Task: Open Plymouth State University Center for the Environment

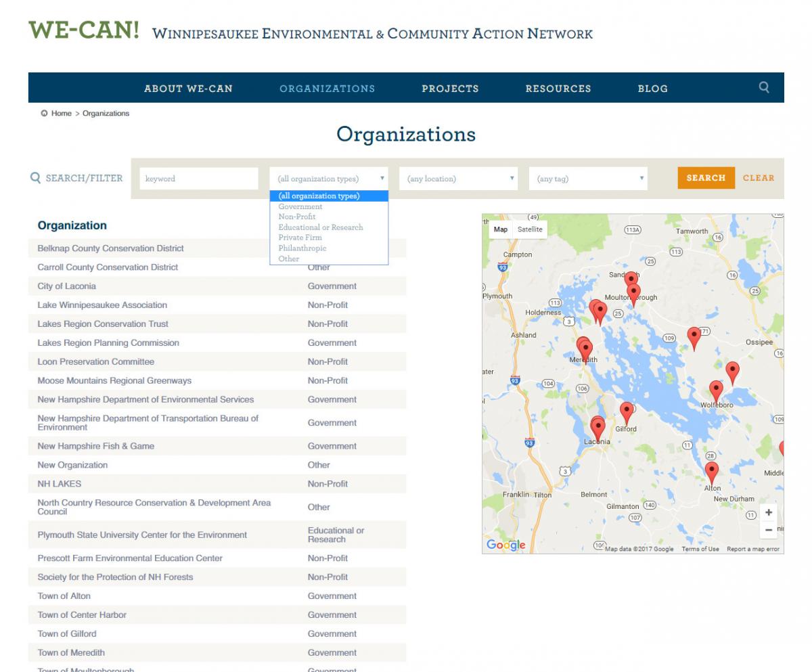Action: point(142,535)
